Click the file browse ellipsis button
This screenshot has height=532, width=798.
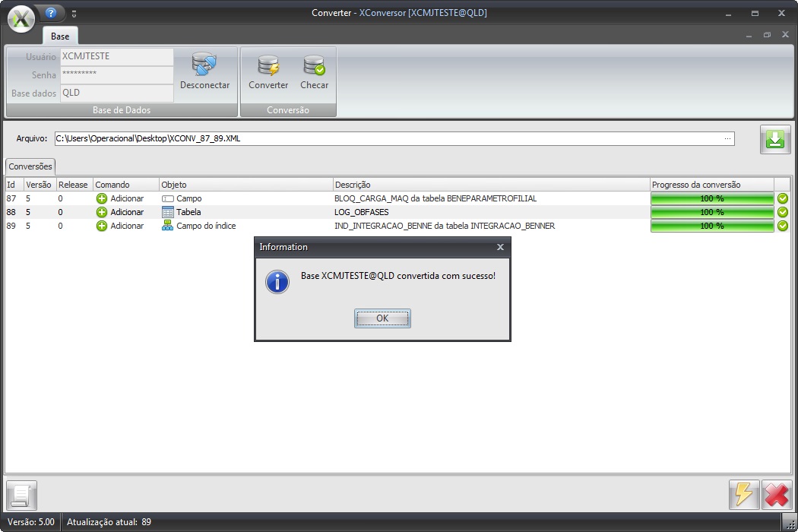728,138
